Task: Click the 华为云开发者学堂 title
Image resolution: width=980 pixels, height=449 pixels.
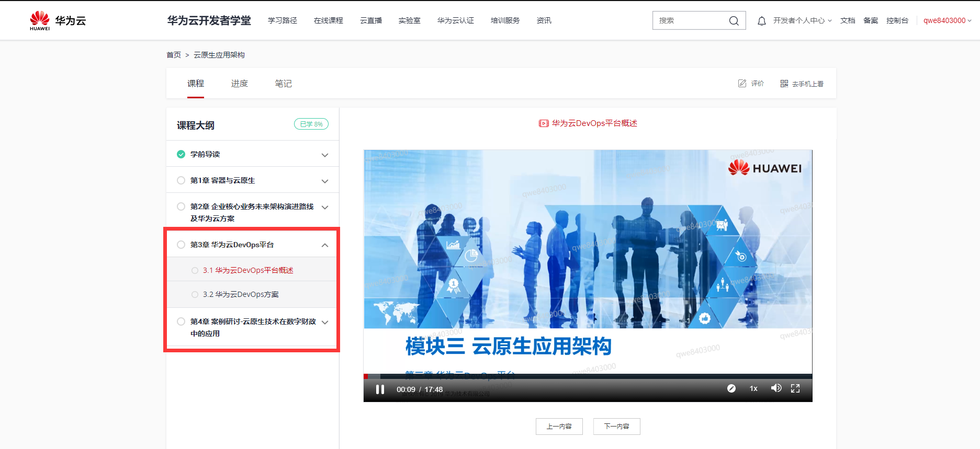Action: click(x=209, y=21)
